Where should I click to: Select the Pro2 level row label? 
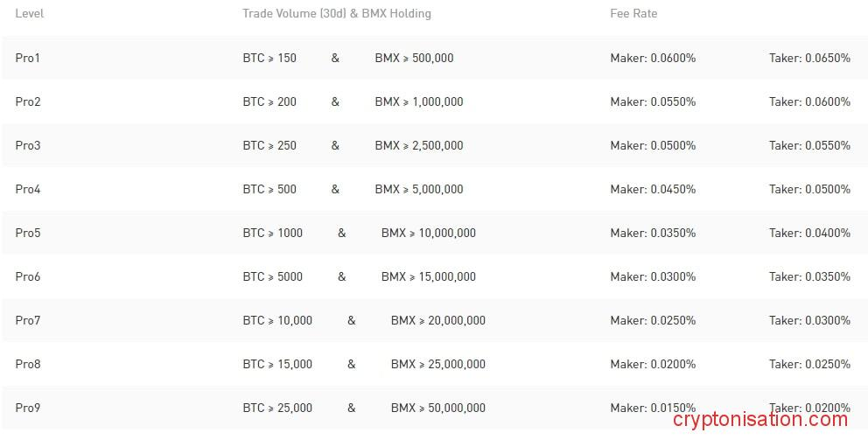click(28, 101)
